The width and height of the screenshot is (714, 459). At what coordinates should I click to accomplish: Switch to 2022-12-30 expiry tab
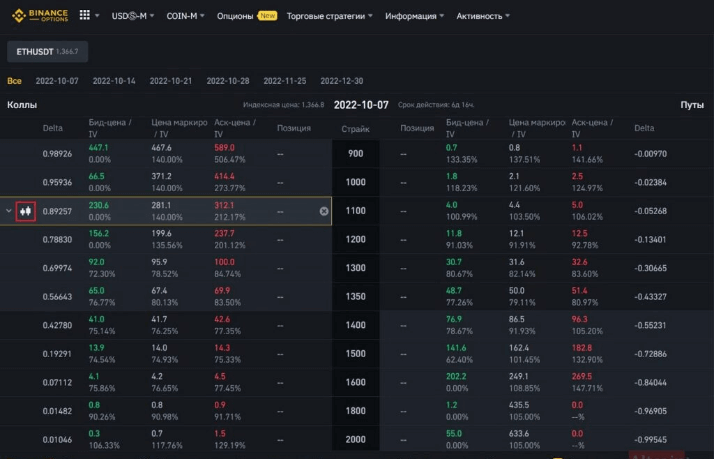[x=342, y=80]
